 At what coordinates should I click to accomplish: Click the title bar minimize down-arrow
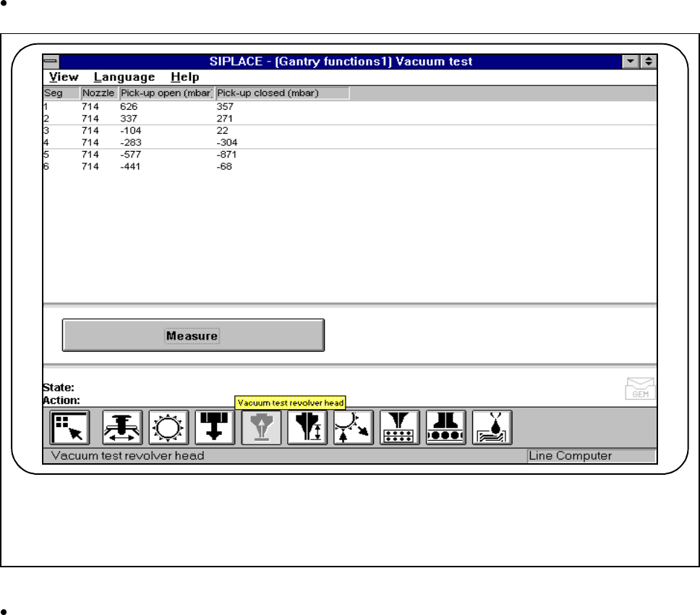point(631,61)
